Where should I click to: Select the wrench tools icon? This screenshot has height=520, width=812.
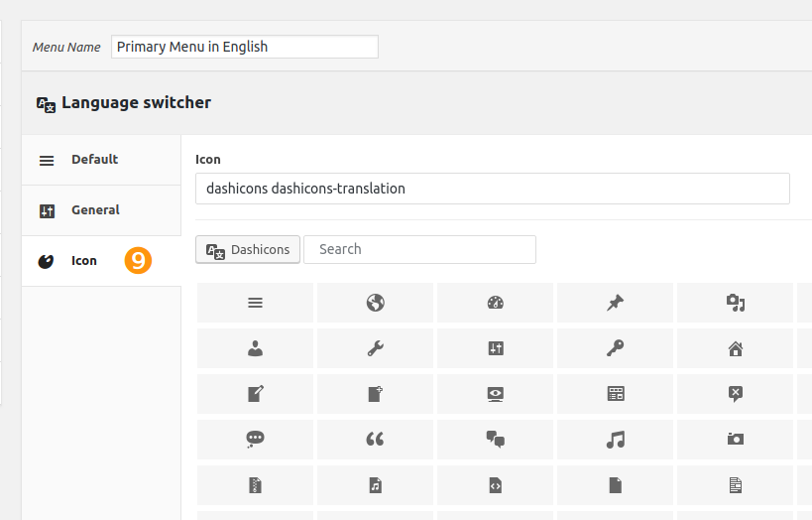coord(375,348)
